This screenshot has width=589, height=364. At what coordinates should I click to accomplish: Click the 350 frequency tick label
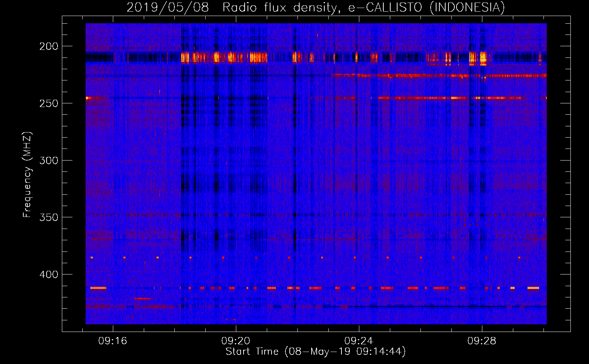(49, 217)
